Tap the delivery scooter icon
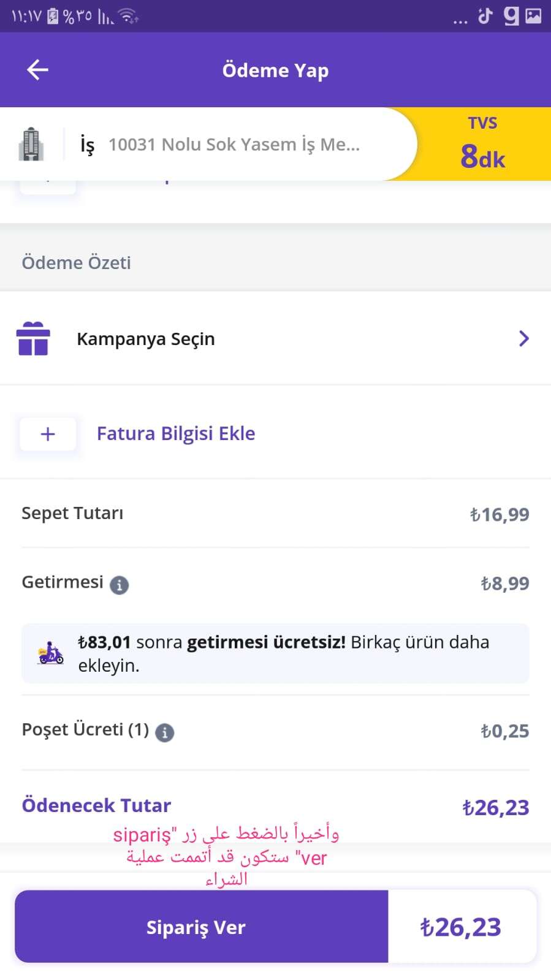 pyautogui.click(x=50, y=653)
